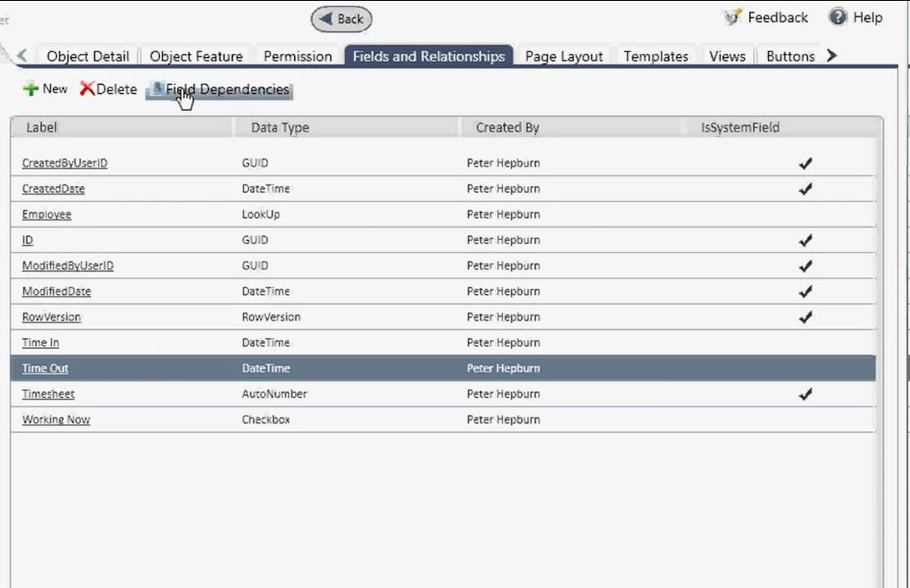This screenshot has width=910, height=588.
Task: Click the Feedback icon
Action: [x=733, y=17]
